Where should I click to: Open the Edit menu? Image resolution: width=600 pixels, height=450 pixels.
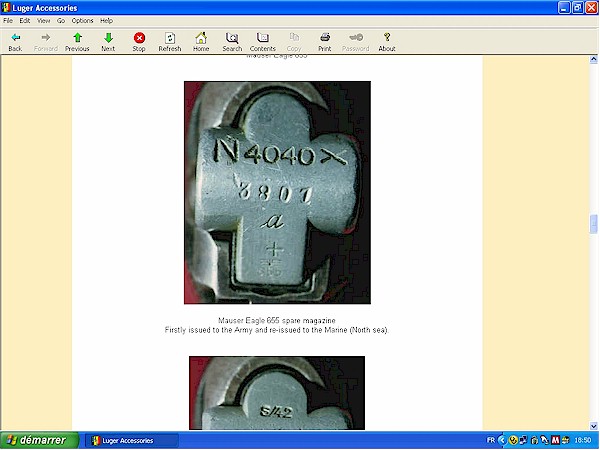click(25, 21)
